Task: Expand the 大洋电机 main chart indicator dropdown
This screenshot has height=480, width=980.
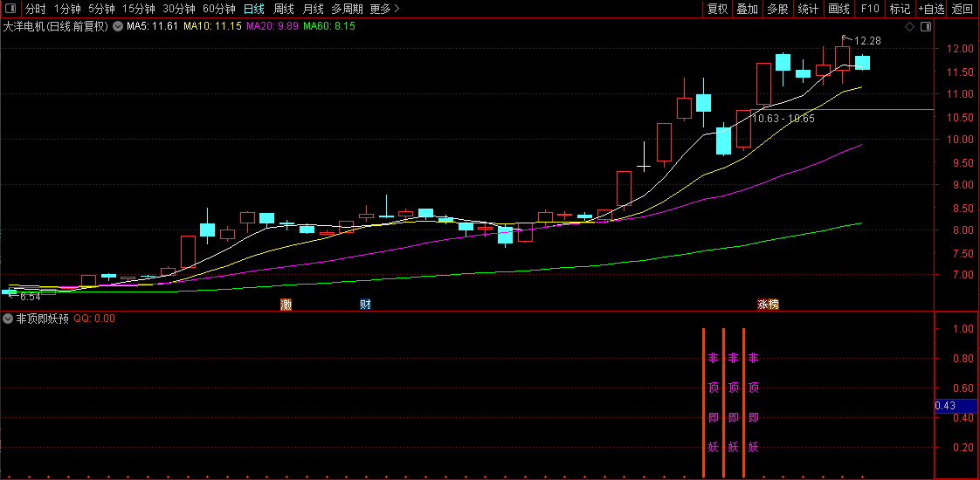Action: (118, 26)
